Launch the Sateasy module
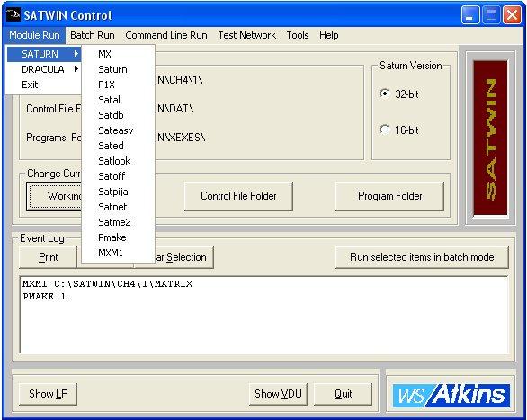Viewport: 527px width, 420px height. tap(118, 130)
